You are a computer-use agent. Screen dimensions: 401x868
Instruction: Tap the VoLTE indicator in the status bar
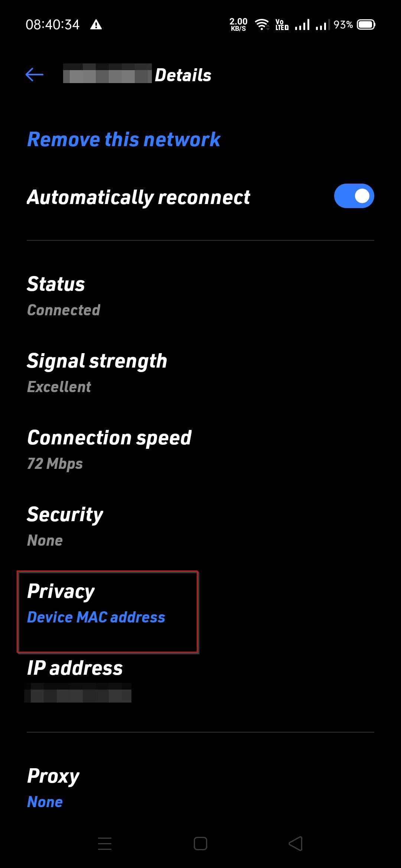[x=283, y=24]
